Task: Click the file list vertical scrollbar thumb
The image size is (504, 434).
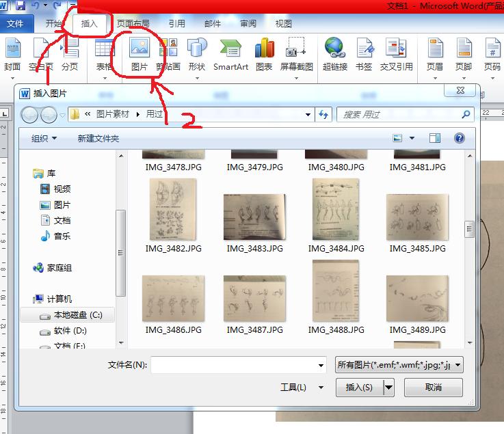Action: click(470, 229)
